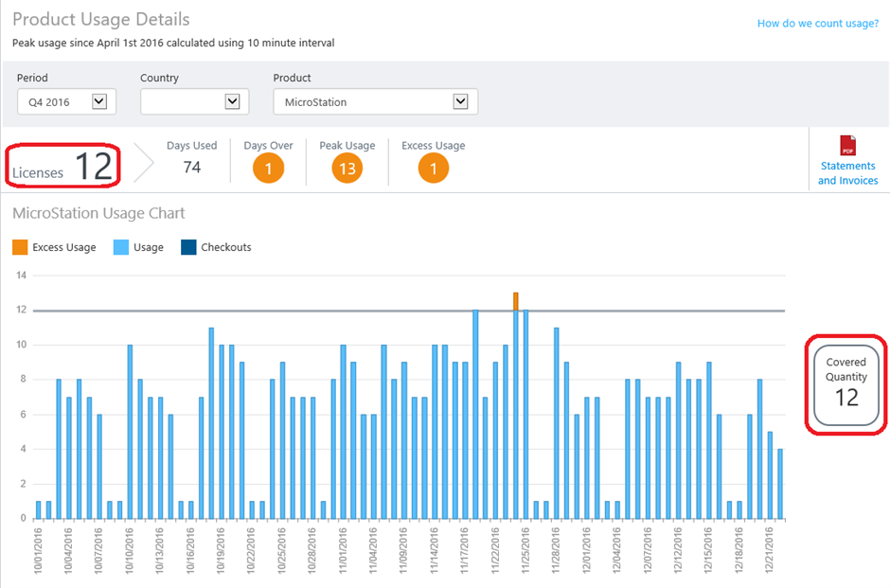Click the "Product Usage Details" heading
The image size is (890, 588).
[101, 19]
